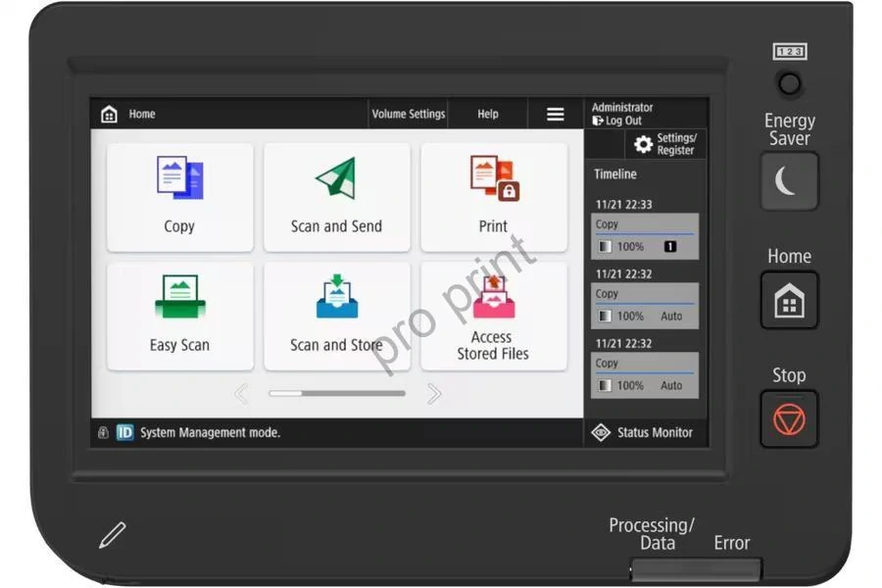
Task: Push the counter check 123 button
Action: [789, 84]
